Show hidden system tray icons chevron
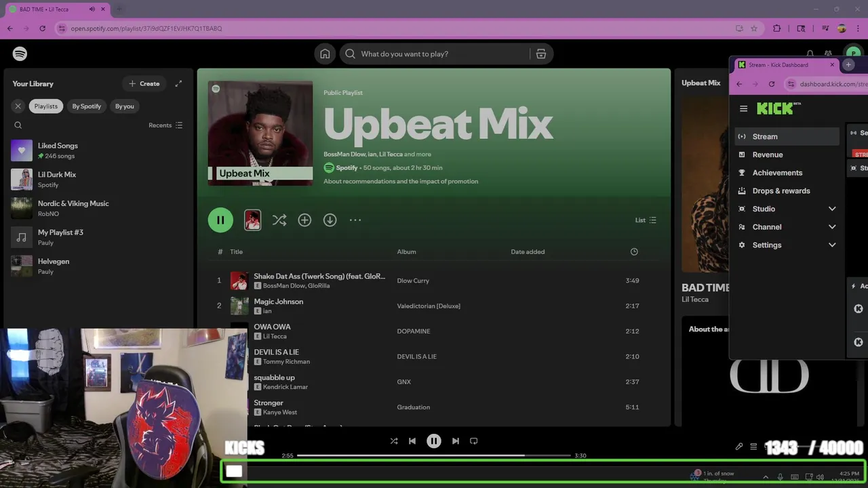Image resolution: width=868 pixels, height=488 pixels. tap(766, 477)
